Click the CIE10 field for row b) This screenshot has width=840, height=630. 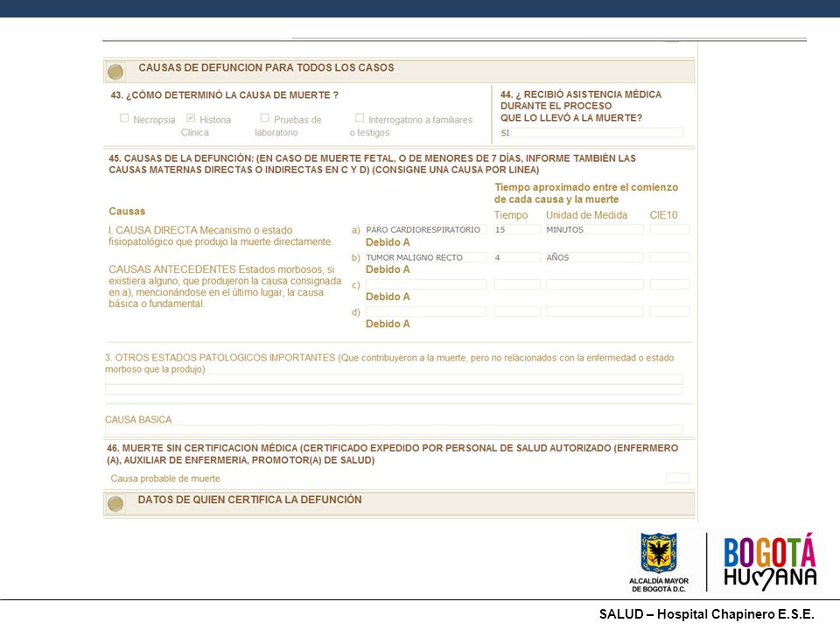pyautogui.click(x=669, y=257)
